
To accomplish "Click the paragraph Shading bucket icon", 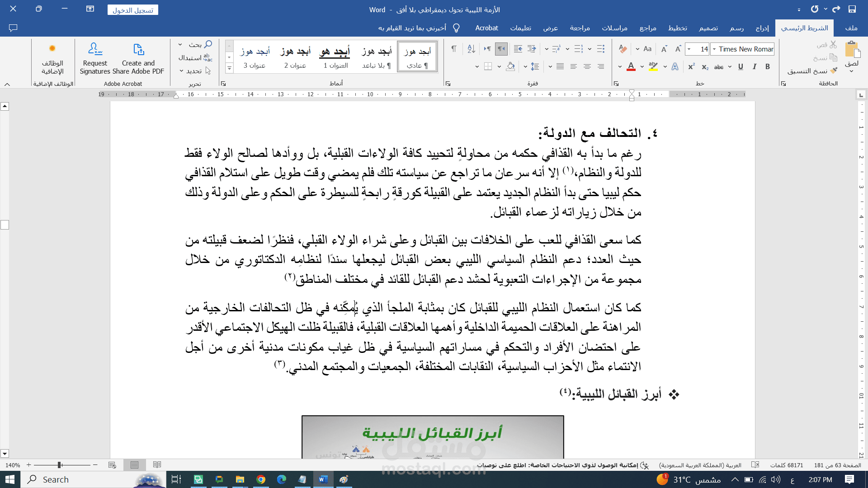I will (x=510, y=67).
